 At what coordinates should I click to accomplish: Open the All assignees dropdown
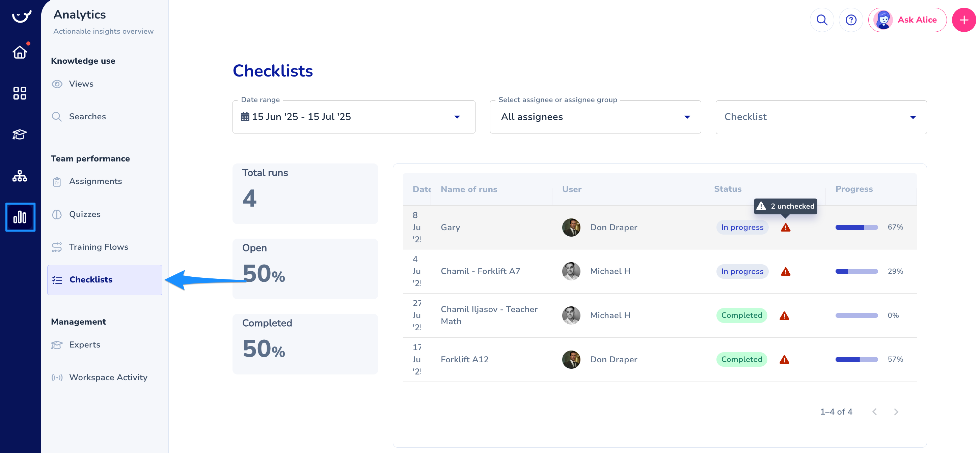pyautogui.click(x=595, y=117)
